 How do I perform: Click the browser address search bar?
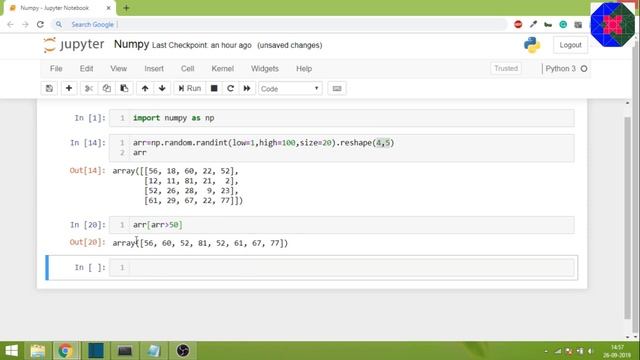click(x=280, y=24)
